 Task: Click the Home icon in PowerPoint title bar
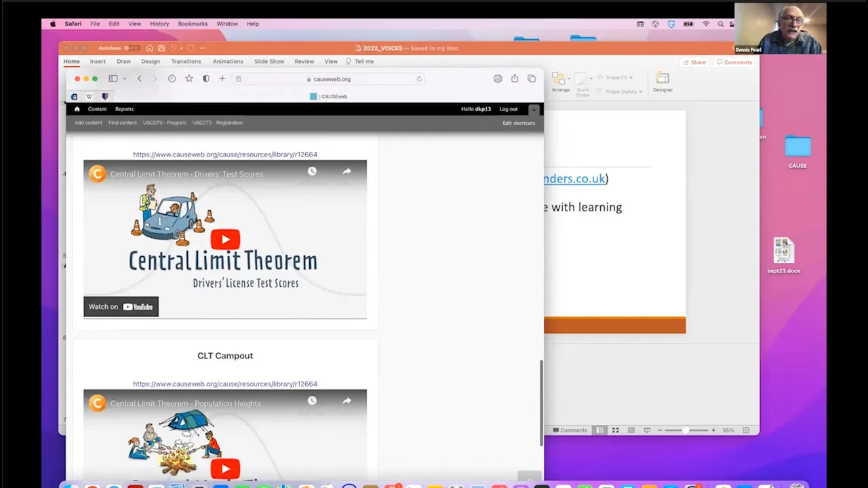pyautogui.click(x=149, y=48)
